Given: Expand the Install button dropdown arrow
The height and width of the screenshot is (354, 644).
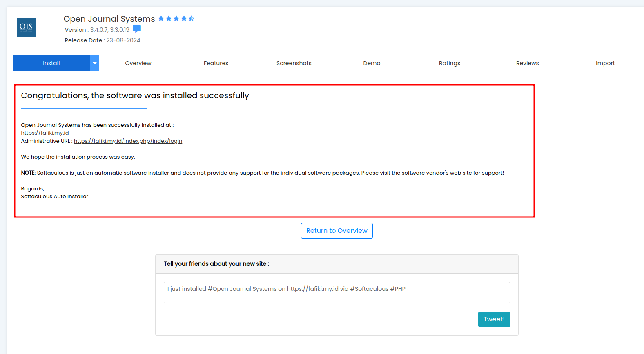Looking at the screenshot, I should pyautogui.click(x=95, y=63).
